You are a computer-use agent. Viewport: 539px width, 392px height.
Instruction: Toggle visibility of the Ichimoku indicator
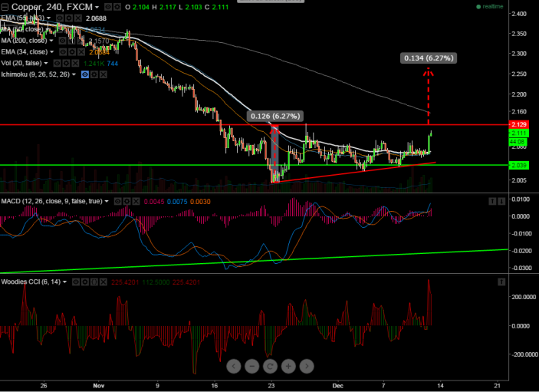pyautogui.click(x=84, y=74)
